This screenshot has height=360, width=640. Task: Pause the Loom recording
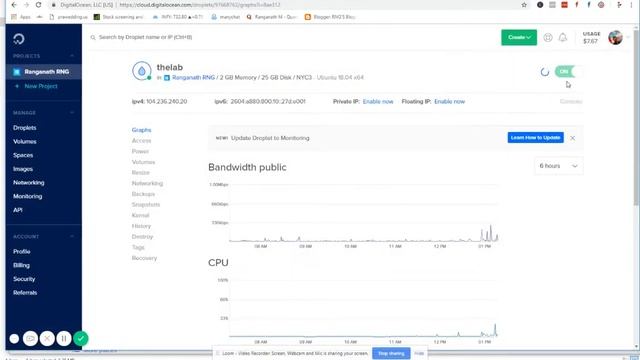[x=64, y=338]
